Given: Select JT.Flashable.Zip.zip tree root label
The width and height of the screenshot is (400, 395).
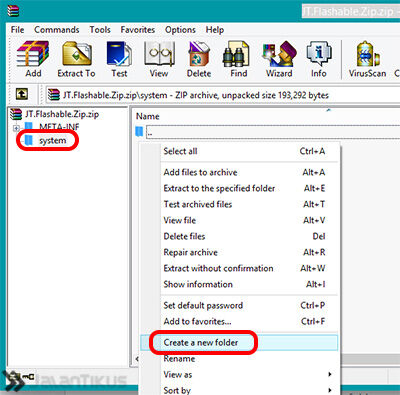Looking at the screenshot, I should [62, 114].
